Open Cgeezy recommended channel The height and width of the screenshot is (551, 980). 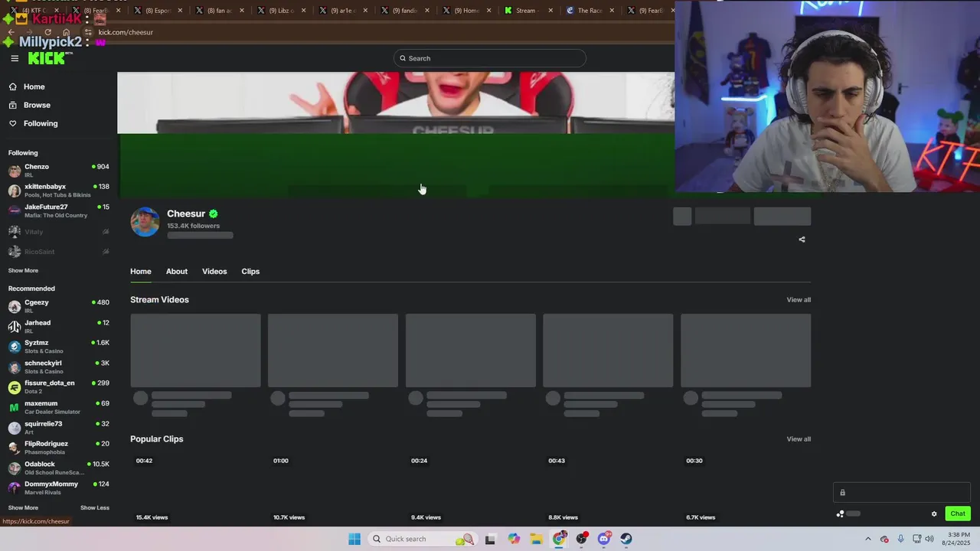pos(58,306)
